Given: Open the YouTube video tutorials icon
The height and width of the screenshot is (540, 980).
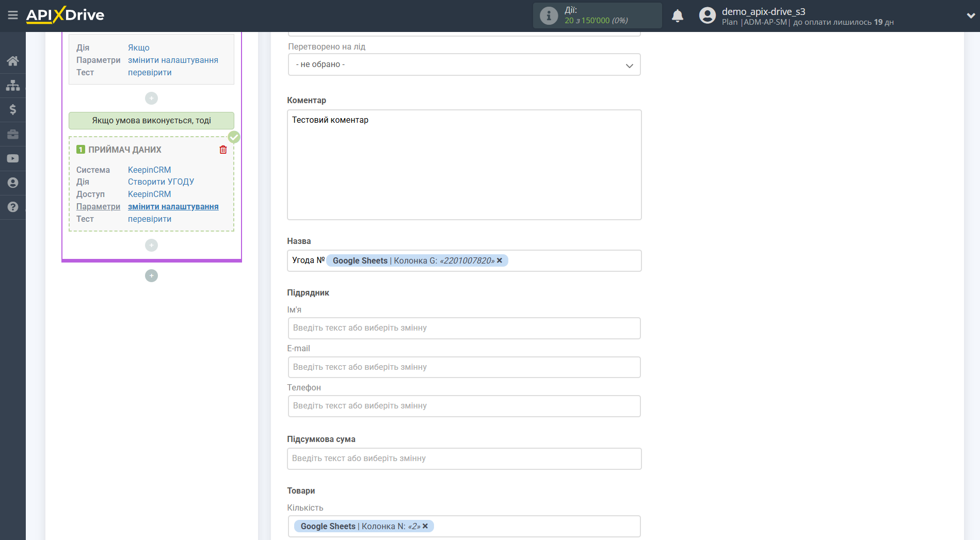Looking at the screenshot, I should coord(13,158).
